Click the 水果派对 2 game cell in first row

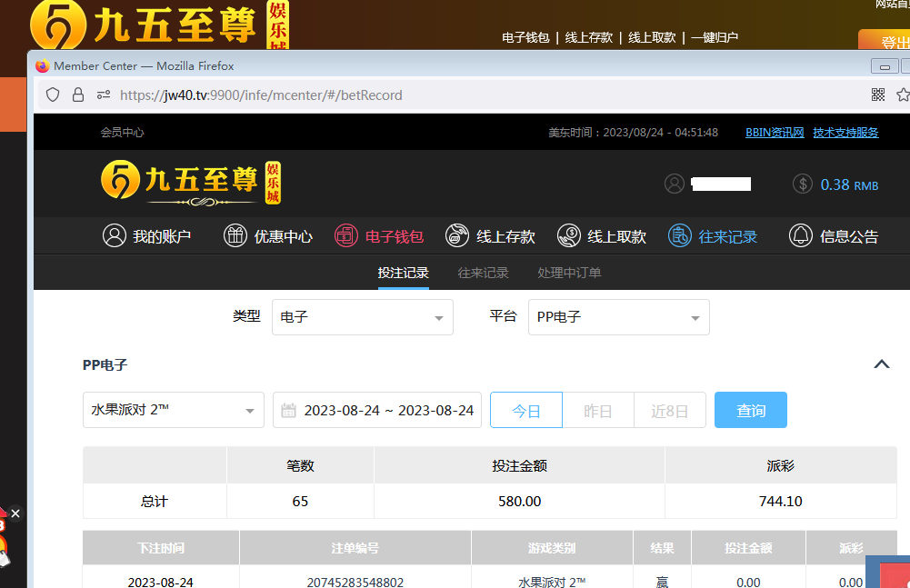click(x=552, y=583)
